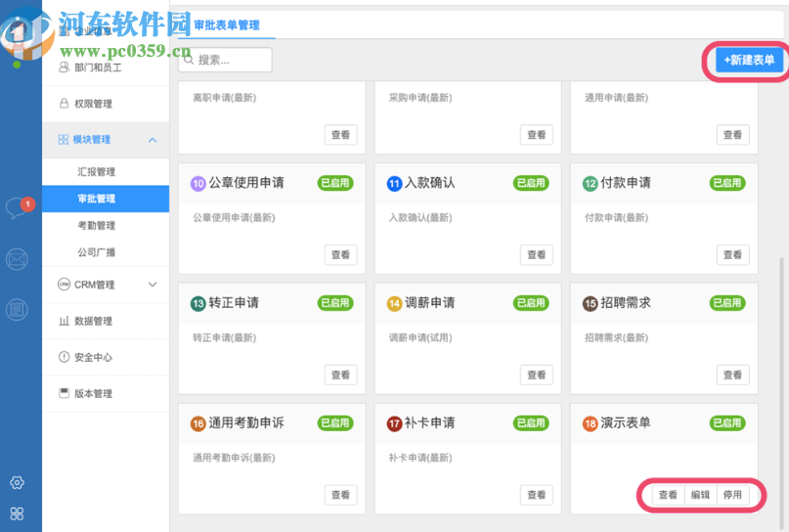Click the 已启用 status on 调薪申请

click(x=531, y=303)
